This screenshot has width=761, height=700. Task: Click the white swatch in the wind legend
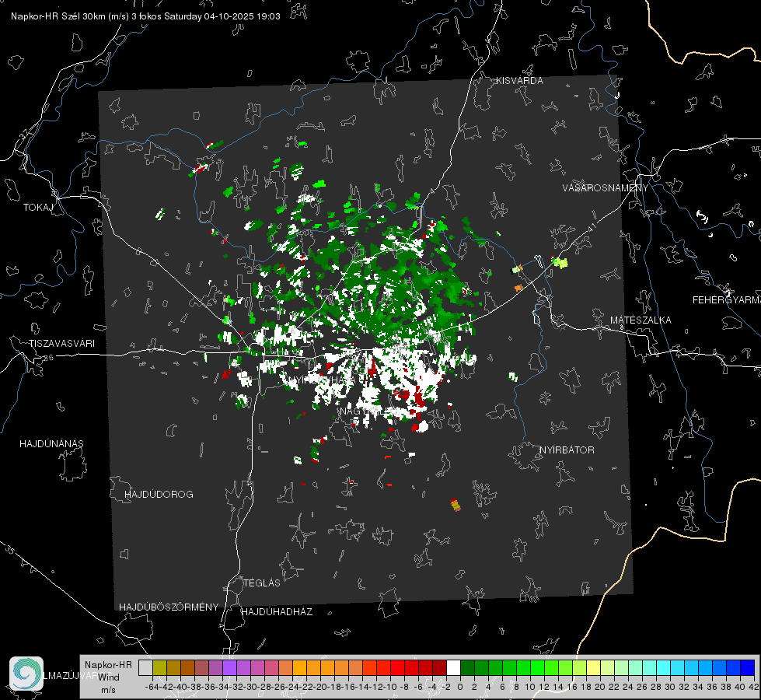(453, 667)
